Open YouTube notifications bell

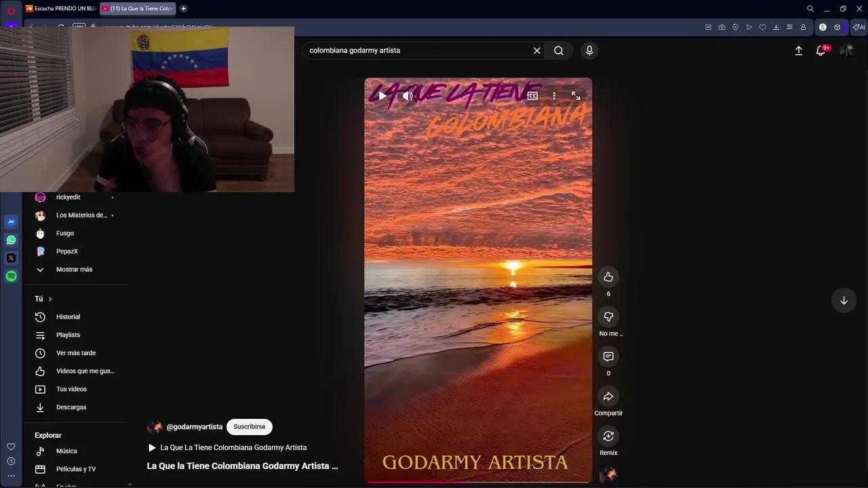pos(821,50)
